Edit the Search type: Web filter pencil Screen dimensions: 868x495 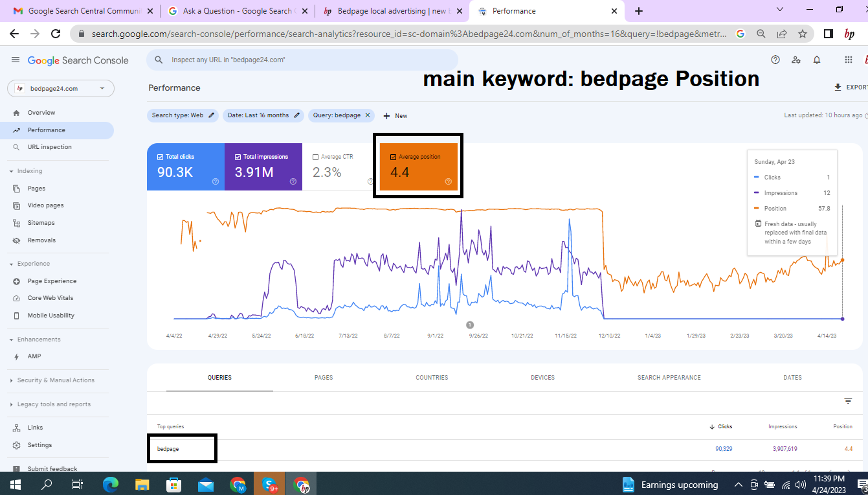(211, 115)
